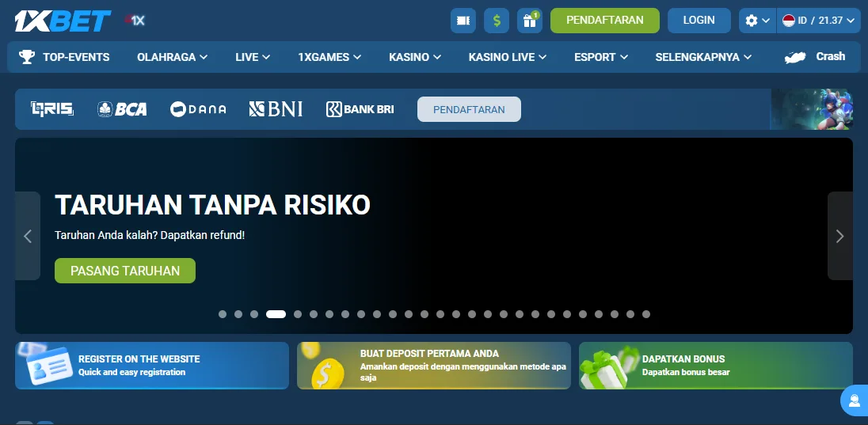The image size is (868, 425).
Task: Open the live chat support icon
Action: coord(855,400)
